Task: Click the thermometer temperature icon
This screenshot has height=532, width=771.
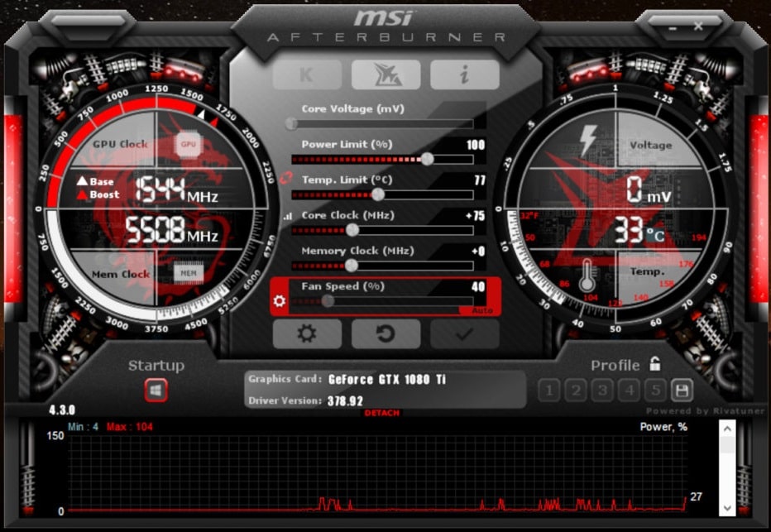Action: 587,276
